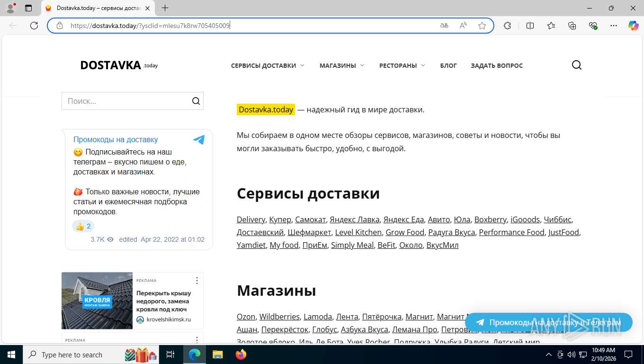Open the Перекрёсток store link
This screenshot has height=364, width=644.
tap(285, 329)
